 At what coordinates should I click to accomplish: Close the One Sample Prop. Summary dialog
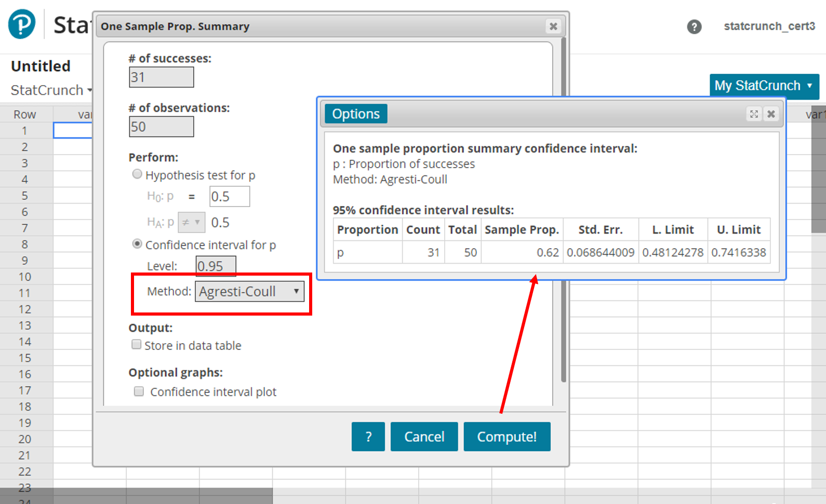(x=553, y=26)
